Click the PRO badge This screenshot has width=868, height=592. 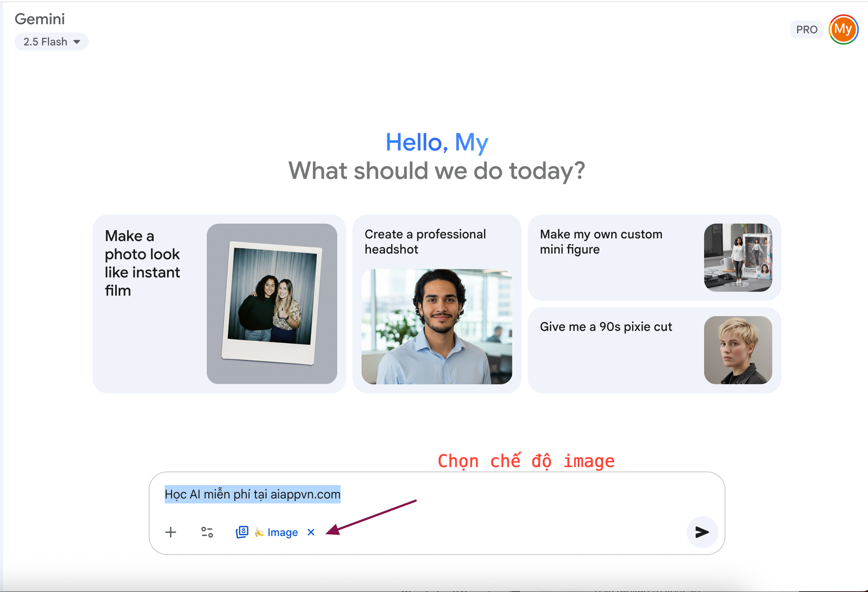[x=806, y=29]
